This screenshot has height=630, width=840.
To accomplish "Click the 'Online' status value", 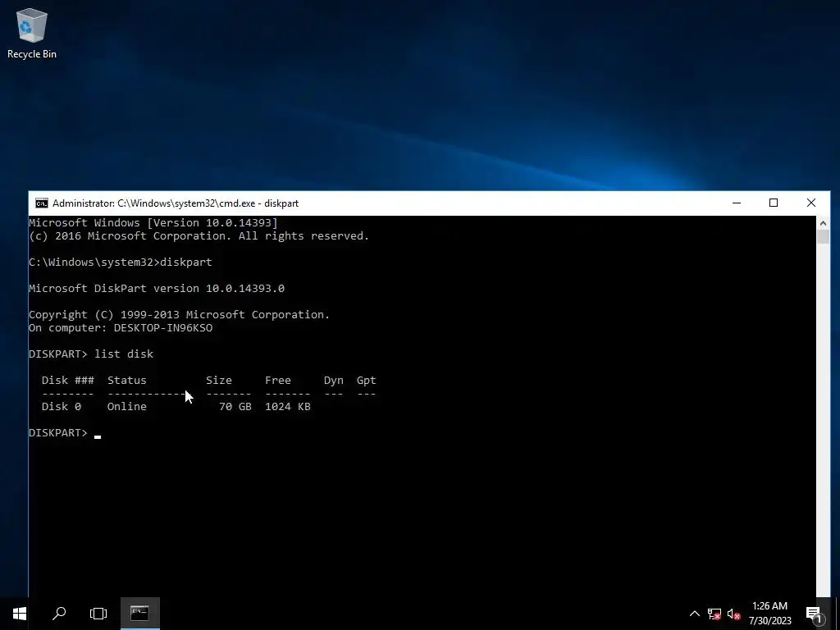I will pyautogui.click(x=127, y=407).
